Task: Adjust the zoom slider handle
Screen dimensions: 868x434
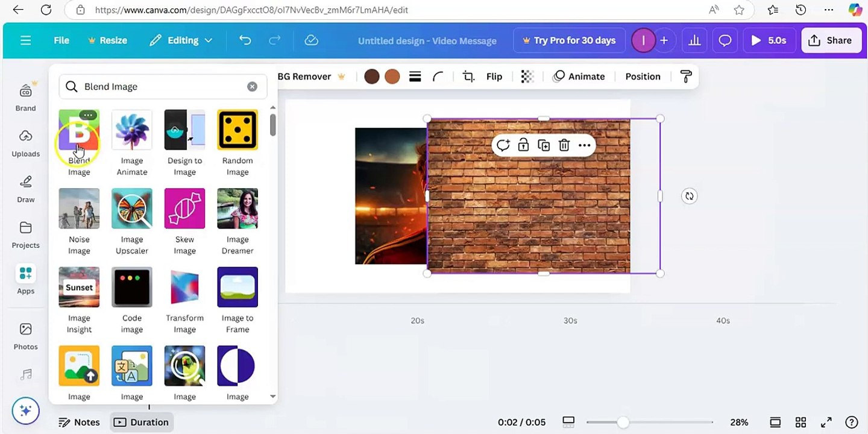Action: tap(623, 423)
